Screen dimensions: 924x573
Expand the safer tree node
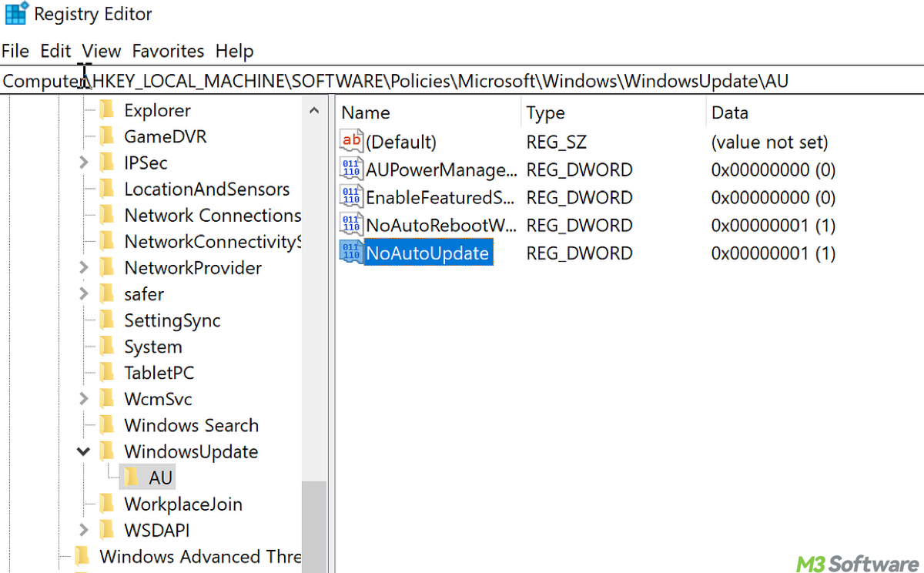point(84,293)
